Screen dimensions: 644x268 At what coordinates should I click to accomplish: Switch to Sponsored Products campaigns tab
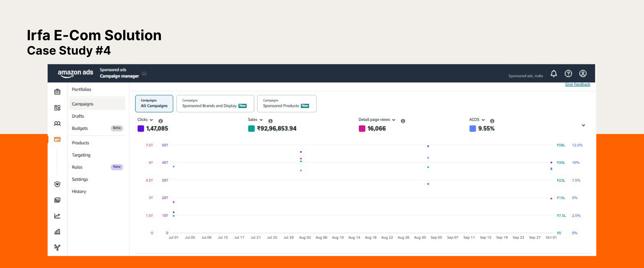[286, 104]
